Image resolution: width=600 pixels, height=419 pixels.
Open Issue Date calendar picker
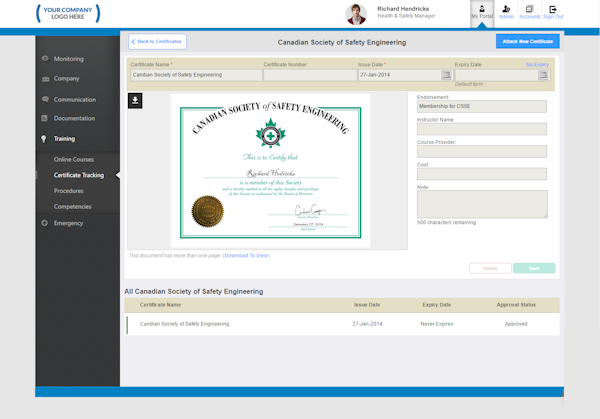pos(446,75)
